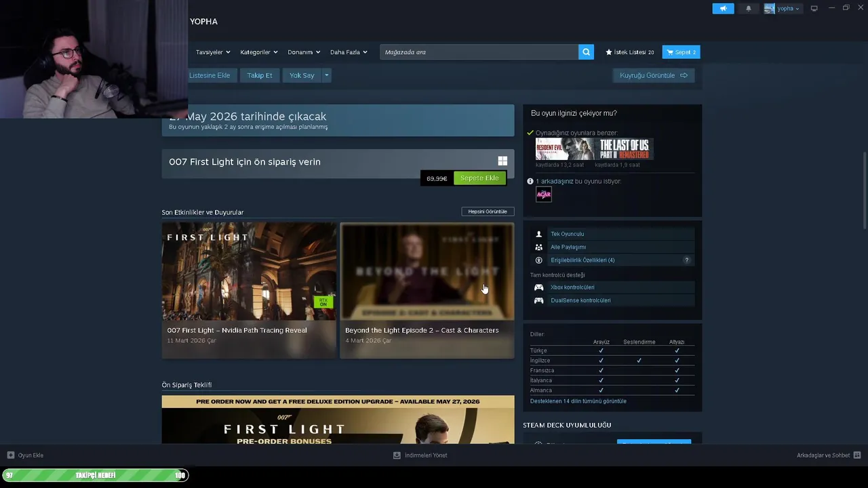Click the Resident Evil similar game thumbnail

click(564, 149)
